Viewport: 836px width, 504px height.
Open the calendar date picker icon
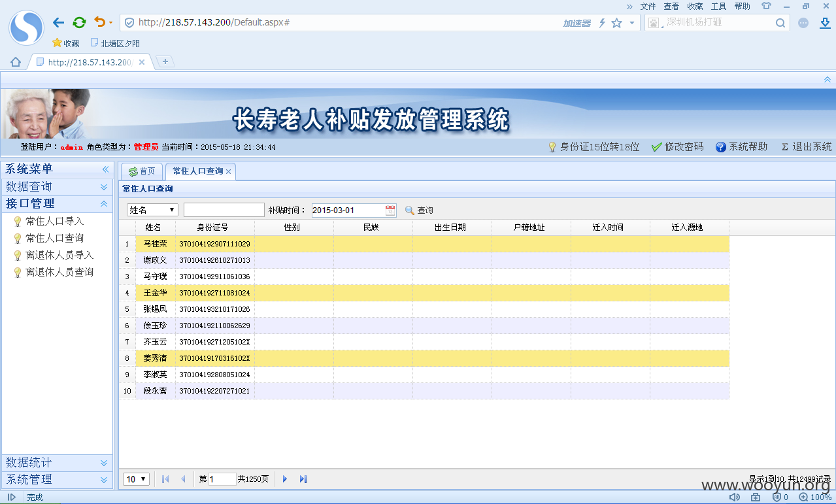[390, 210]
